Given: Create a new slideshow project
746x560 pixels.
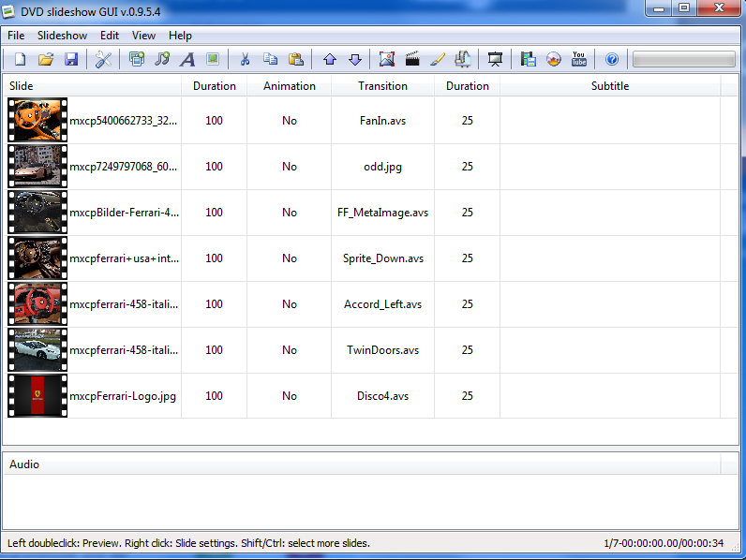Looking at the screenshot, I should click(20, 59).
